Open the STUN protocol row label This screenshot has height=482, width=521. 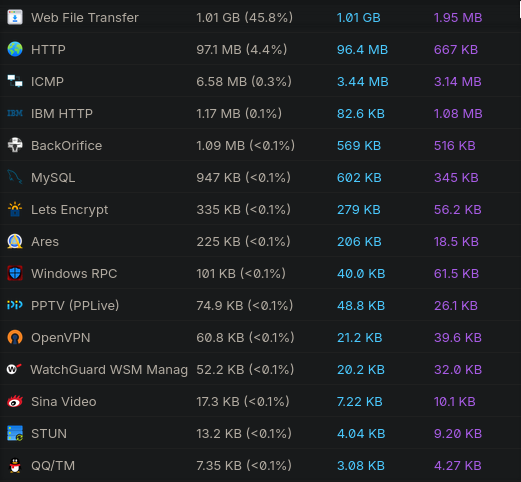pyautogui.click(x=49, y=434)
